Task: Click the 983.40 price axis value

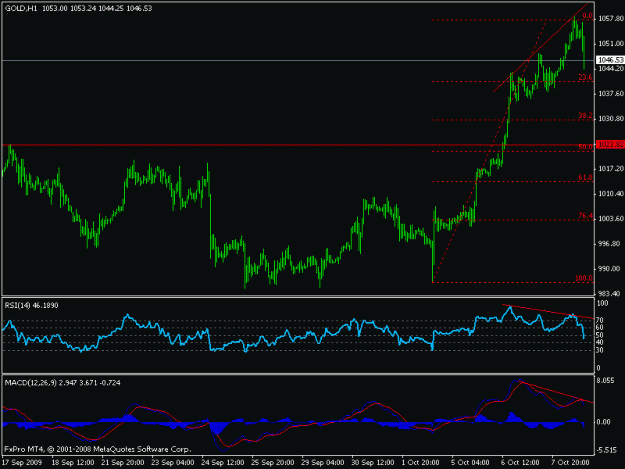Action: coord(611,294)
